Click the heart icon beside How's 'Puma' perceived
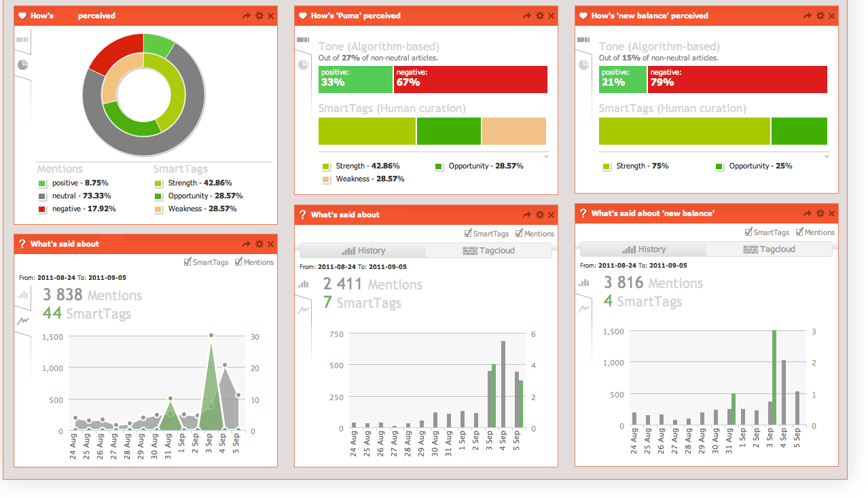Image resolution: width=868 pixels, height=498 pixels. tap(303, 16)
